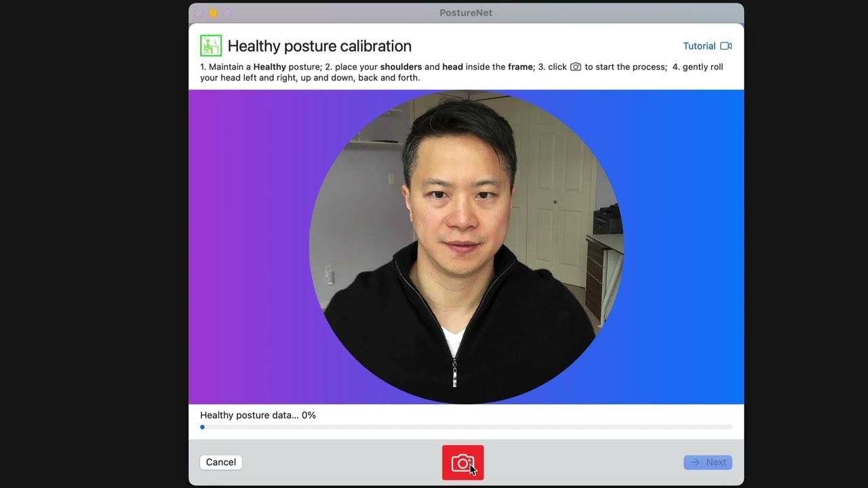Click the Next button
Screen dimensions: 868x488
point(708,462)
